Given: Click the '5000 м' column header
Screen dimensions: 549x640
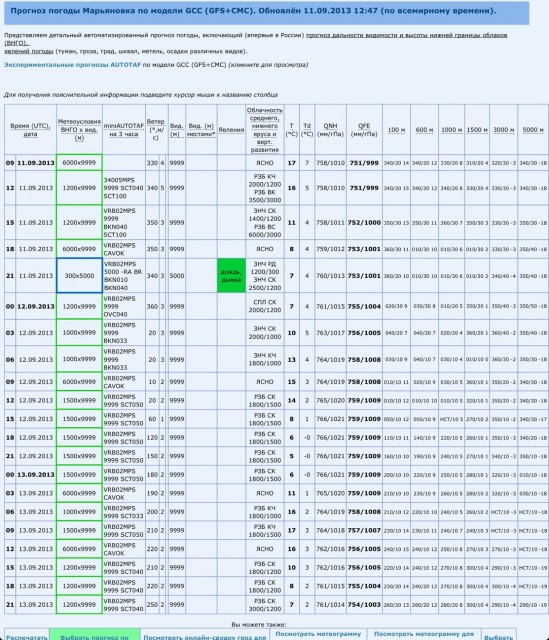Looking at the screenshot, I should [x=533, y=130].
